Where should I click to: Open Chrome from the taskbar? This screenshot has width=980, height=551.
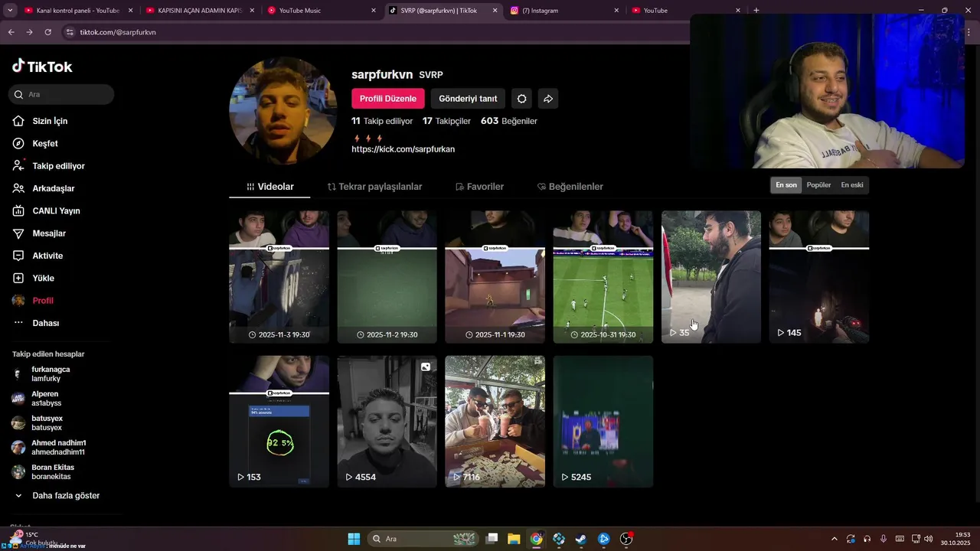pyautogui.click(x=536, y=539)
